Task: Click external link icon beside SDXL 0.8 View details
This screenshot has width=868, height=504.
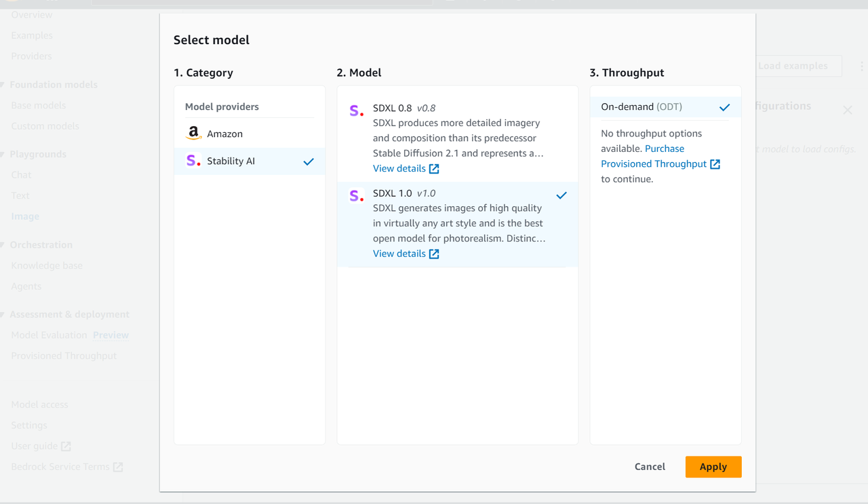Action: click(434, 169)
